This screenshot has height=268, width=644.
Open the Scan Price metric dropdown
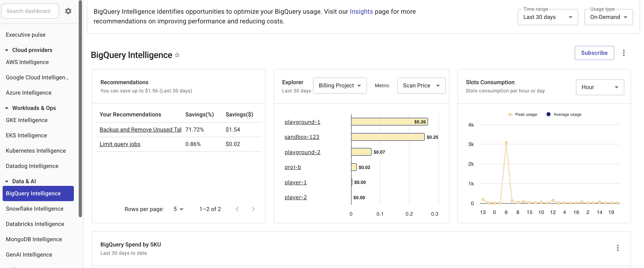421,86
